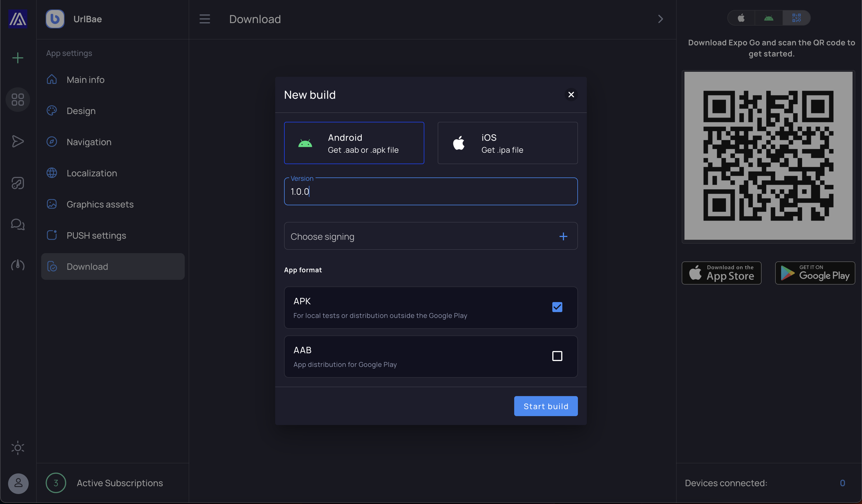Open the four-squares dashboard icon in the left rail
Screen dimensions: 862x504
point(18,100)
